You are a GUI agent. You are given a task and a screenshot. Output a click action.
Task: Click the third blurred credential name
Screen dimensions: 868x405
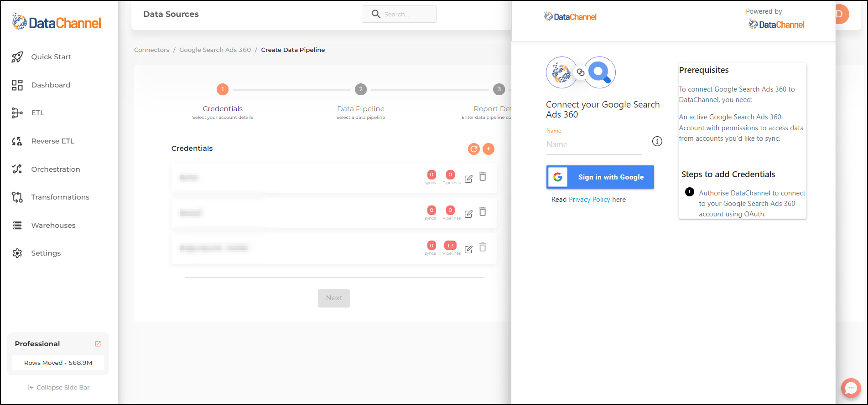214,248
